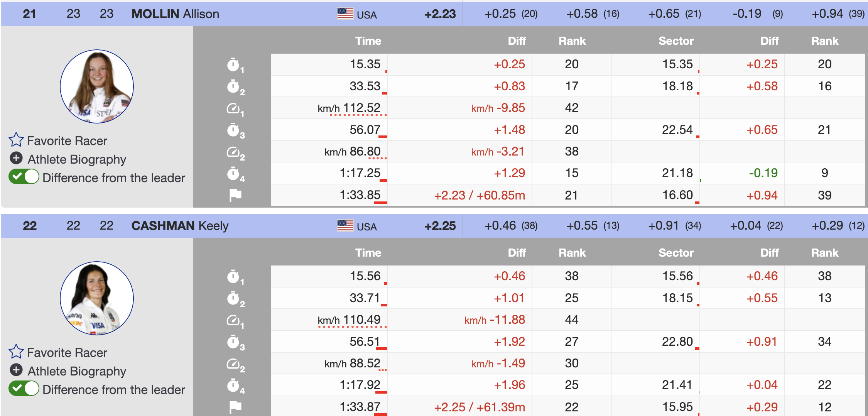Expand Cashman's Athlete Biography plus icon
The image size is (868, 416).
point(16,370)
